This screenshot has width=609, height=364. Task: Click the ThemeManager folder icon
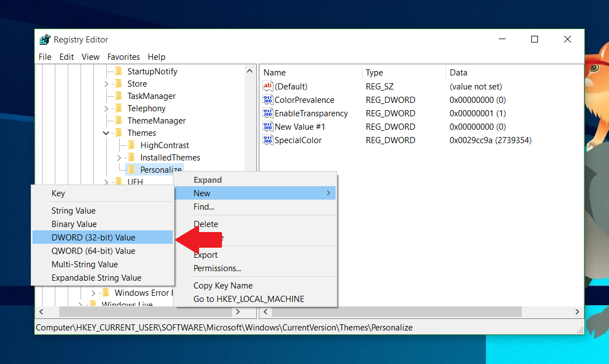click(x=119, y=120)
